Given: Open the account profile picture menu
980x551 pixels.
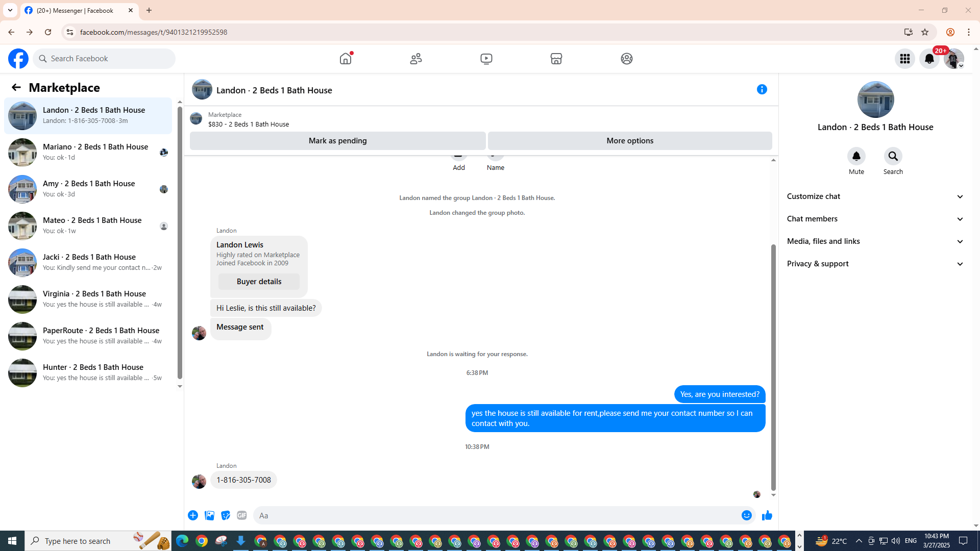Looking at the screenshot, I should 954,59.
